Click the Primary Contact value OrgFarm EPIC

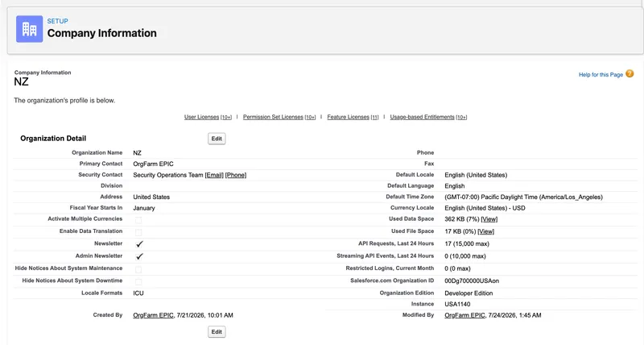[153, 164]
